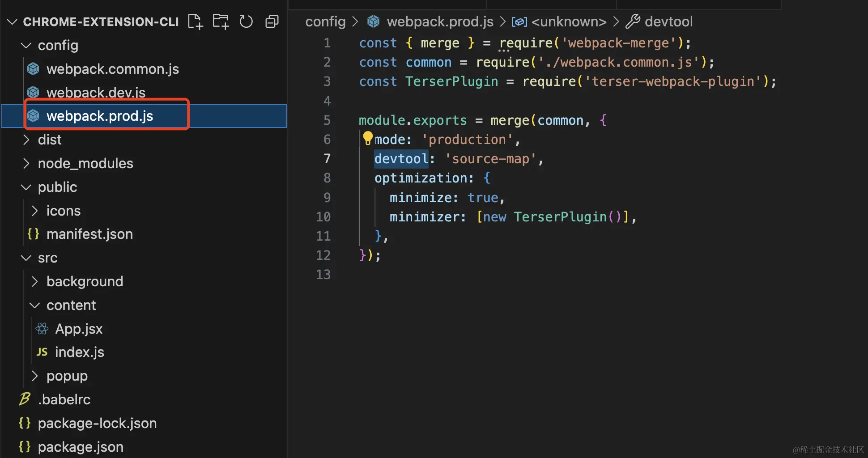The height and width of the screenshot is (458, 868).
Task: Collapse the content folder
Action: tap(34, 305)
